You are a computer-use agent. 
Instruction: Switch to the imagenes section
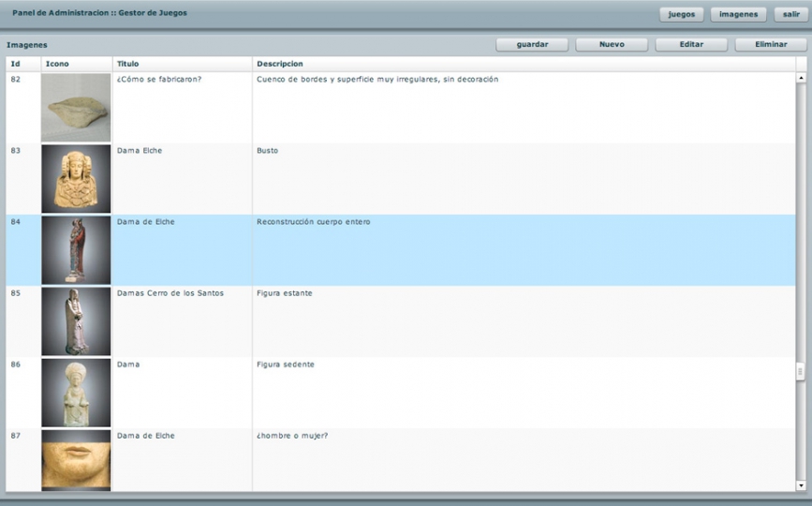[738, 14]
